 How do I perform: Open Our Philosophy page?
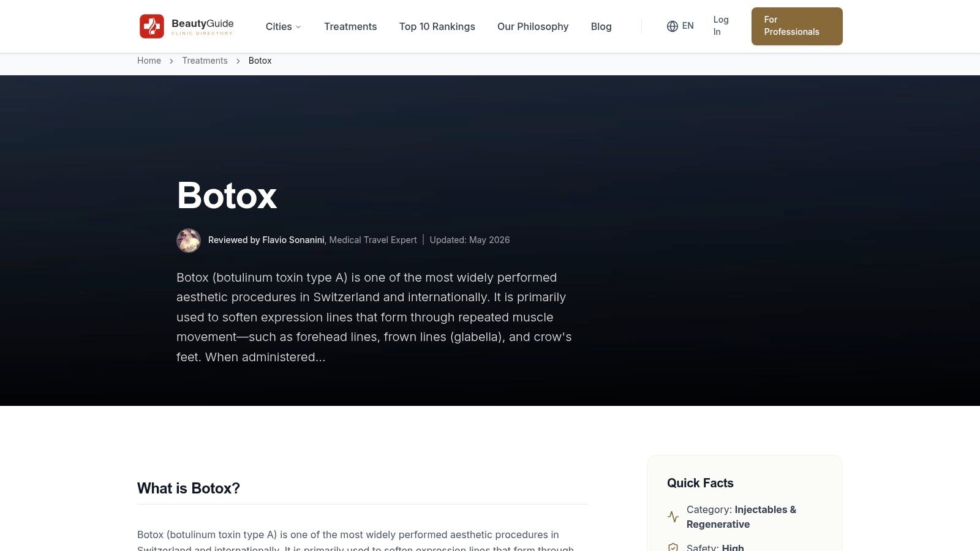tap(533, 26)
